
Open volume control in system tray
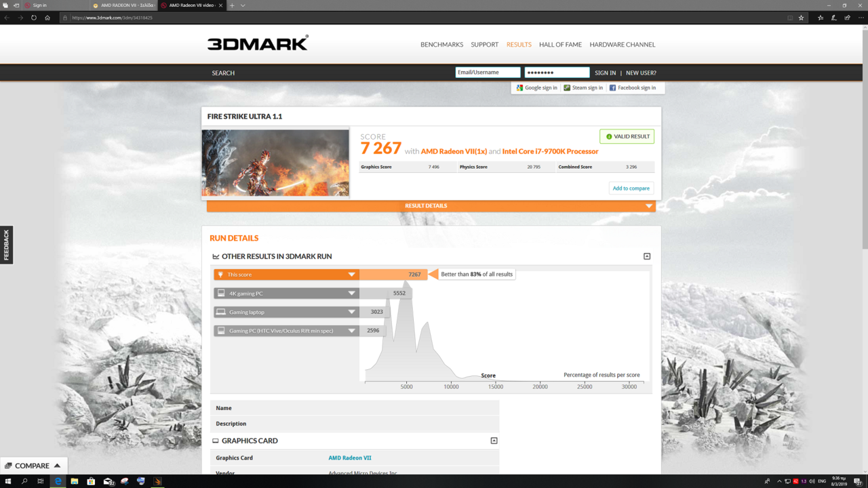(x=812, y=481)
